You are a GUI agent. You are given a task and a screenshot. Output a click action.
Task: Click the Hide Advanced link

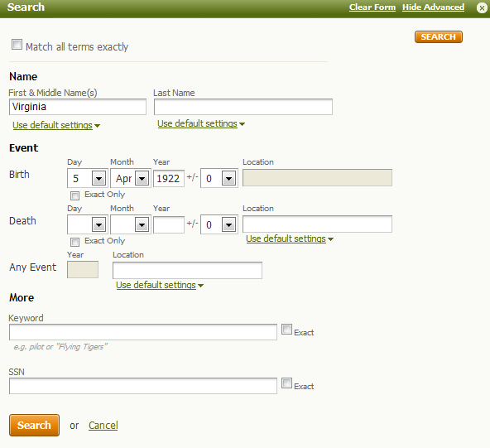click(x=433, y=7)
